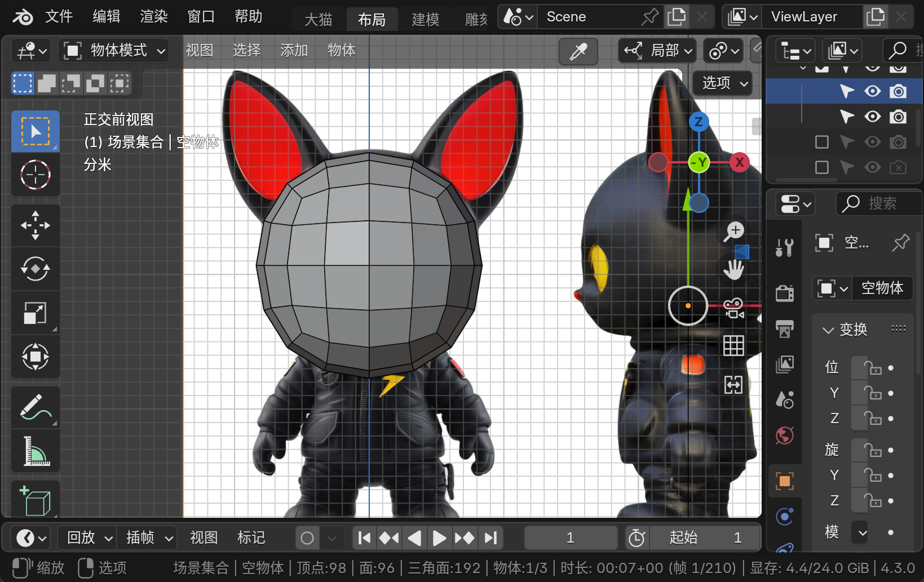Toggle the lock on the 旋 row

873,450
